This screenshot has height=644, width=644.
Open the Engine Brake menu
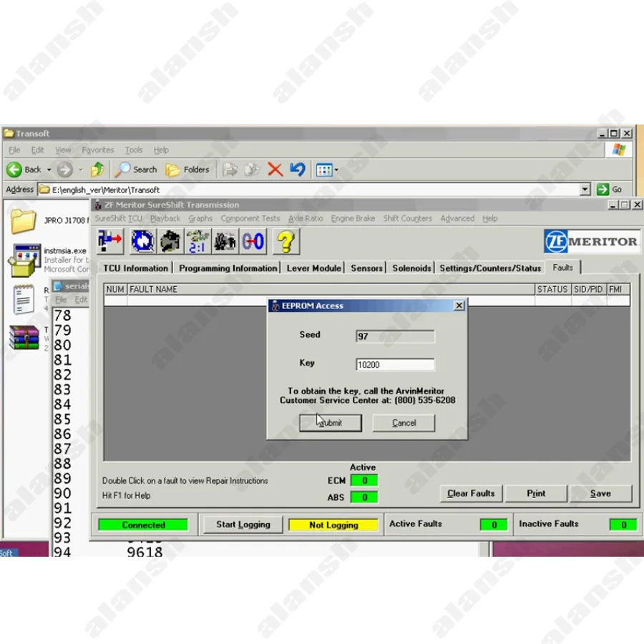click(353, 218)
